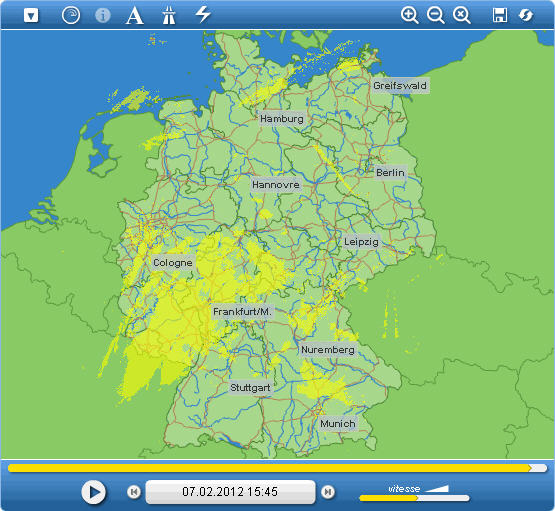The width and height of the screenshot is (555, 511).
Task: Select the Frankfurt/M. label on map
Action: (x=242, y=312)
